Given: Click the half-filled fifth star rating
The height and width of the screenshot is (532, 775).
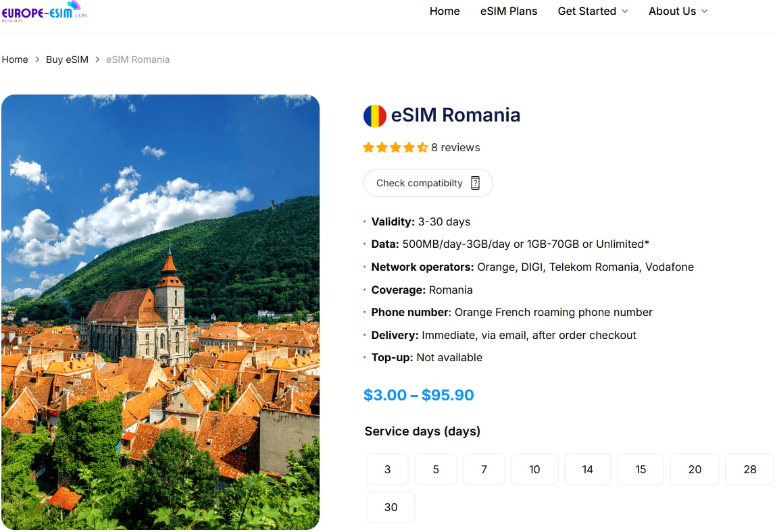Looking at the screenshot, I should (x=422, y=147).
